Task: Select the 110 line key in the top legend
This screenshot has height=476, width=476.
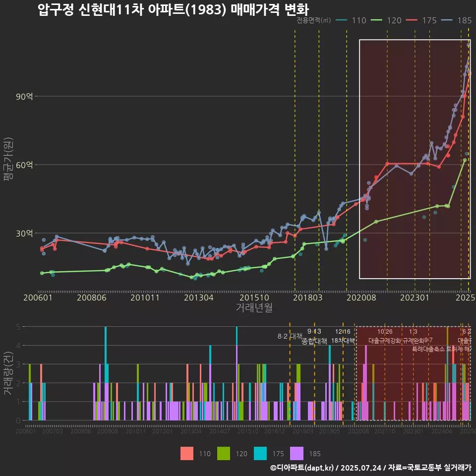Action: tap(342, 20)
